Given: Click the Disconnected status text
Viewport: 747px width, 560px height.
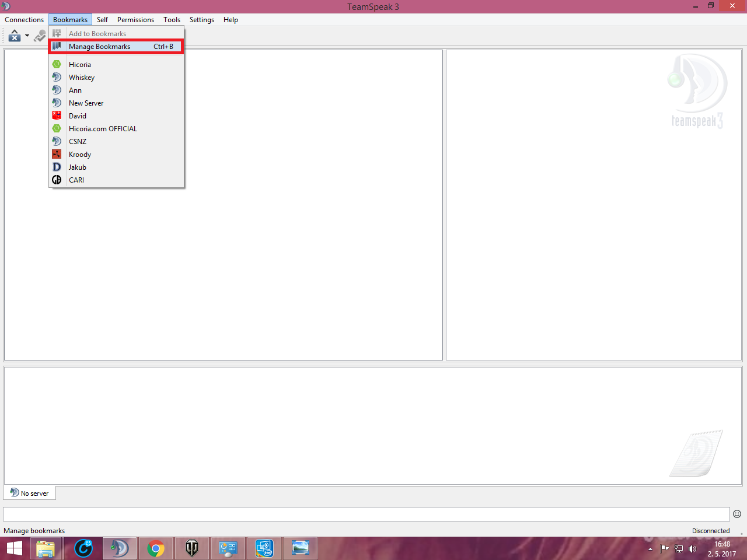Looking at the screenshot, I should pyautogui.click(x=711, y=531).
